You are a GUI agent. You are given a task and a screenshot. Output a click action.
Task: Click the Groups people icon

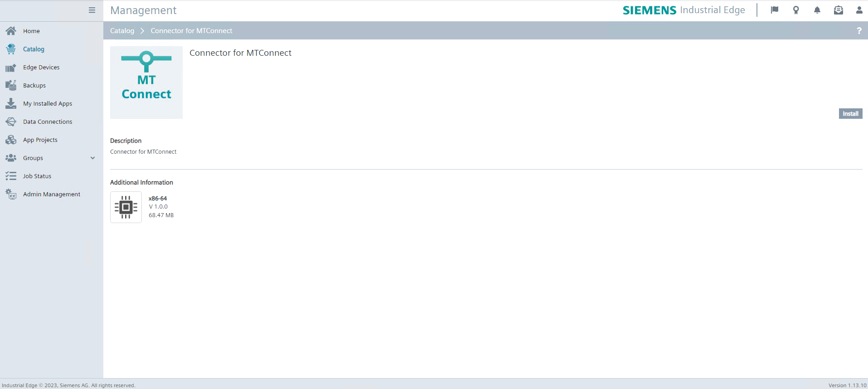(x=11, y=158)
